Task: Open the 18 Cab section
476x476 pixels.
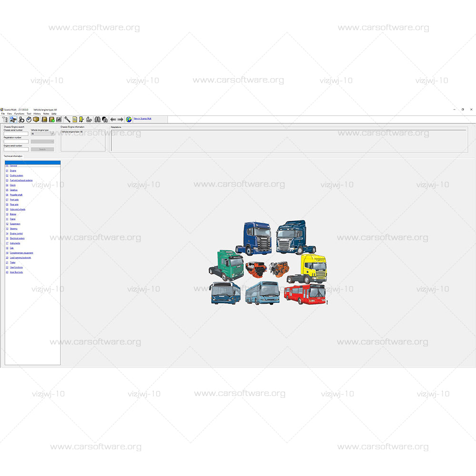Action: [10, 248]
